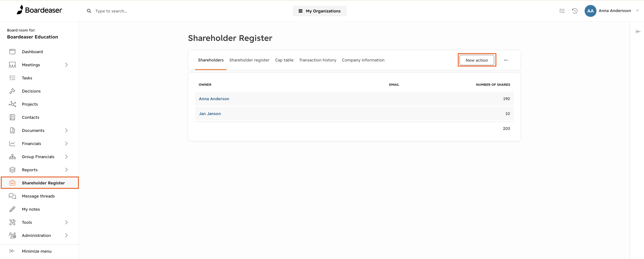Expand the Documents submenu chevron
This screenshot has height=259, width=644.
click(66, 130)
